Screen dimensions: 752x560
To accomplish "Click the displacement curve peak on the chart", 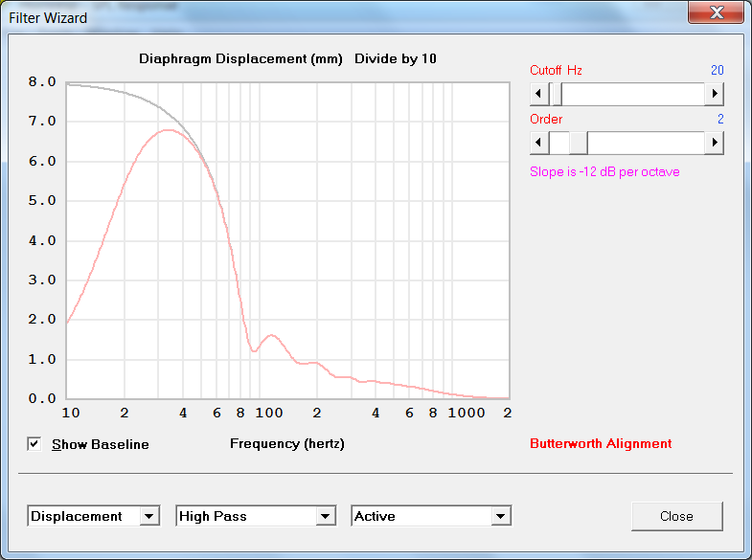I will click(x=167, y=130).
